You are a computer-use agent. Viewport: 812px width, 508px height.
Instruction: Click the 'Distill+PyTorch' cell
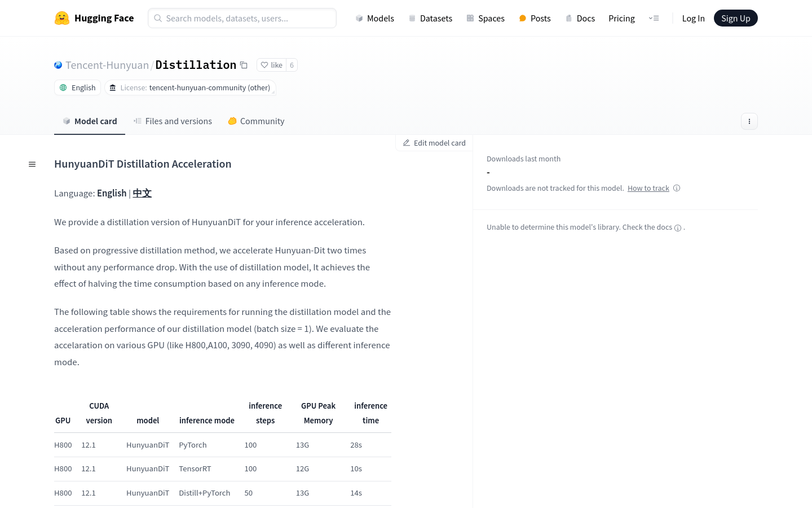(205, 493)
